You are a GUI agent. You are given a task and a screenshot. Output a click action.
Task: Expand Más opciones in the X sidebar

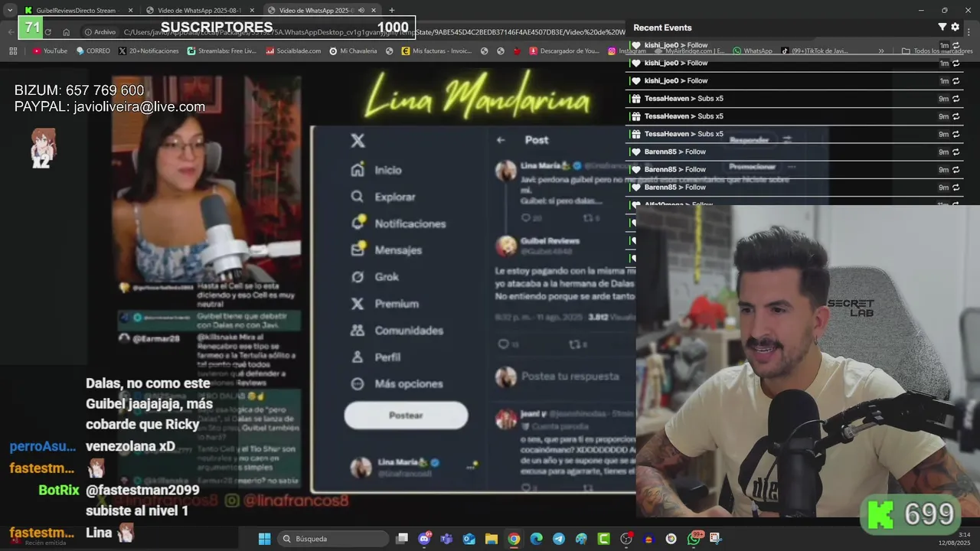(397, 384)
